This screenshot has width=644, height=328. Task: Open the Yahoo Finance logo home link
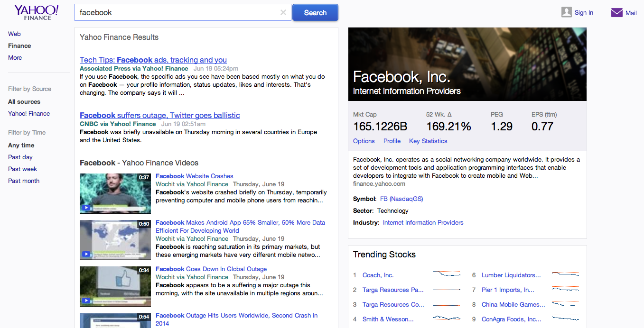click(37, 12)
